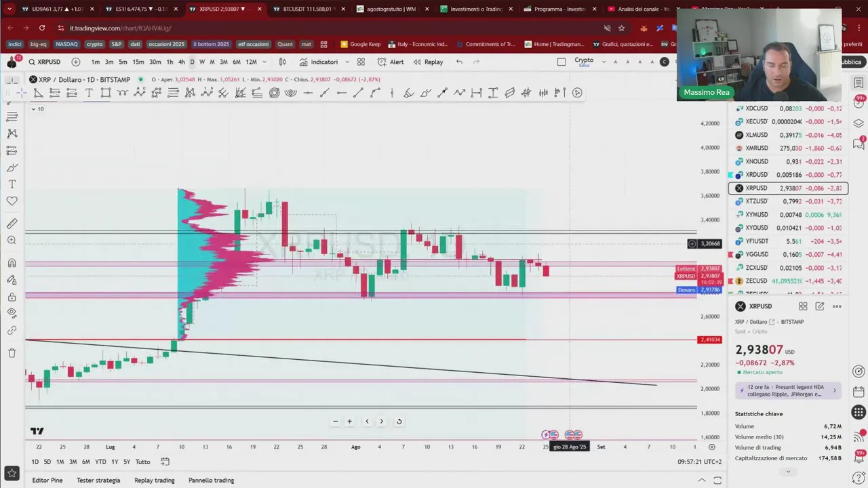Select the zoom-in magnifier tool
The image size is (868, 488).
(12, 241)
